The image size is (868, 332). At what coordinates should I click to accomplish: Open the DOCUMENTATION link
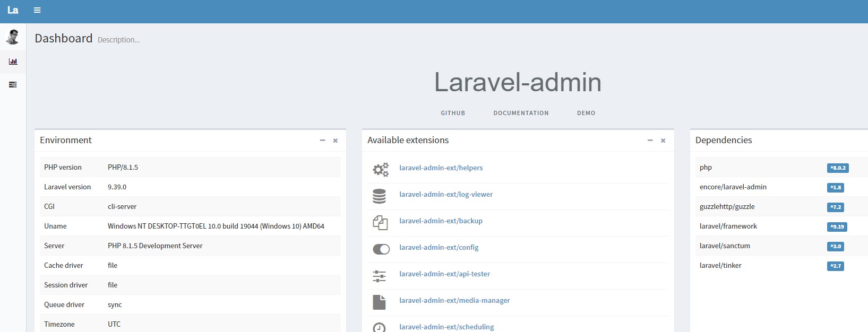[521, 113]
